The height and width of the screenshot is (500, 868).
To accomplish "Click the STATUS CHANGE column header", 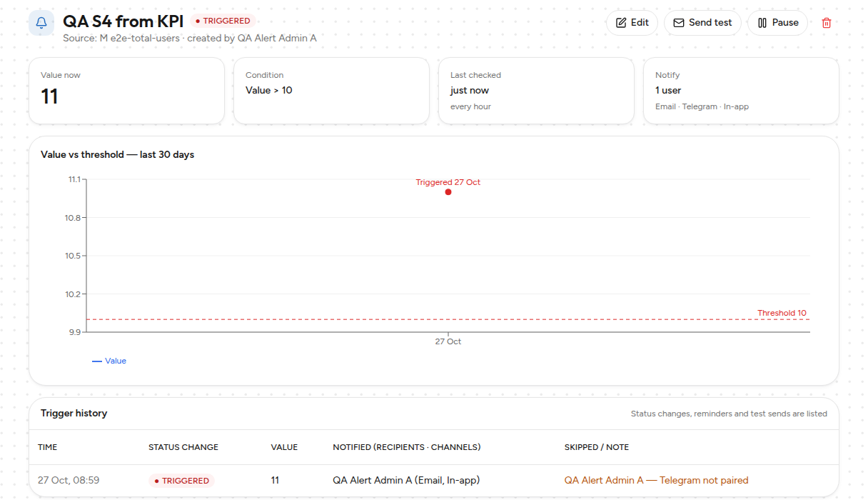I will tap(183, 447).
